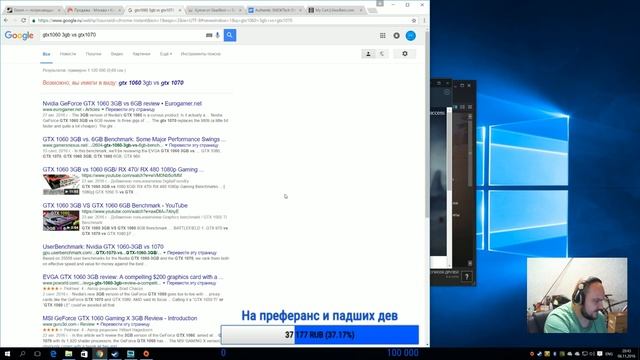This screenshot has width=640, height=360.
Task: Open 'GTX 1060 3GB VS GTX 1060 6GB Benchmark - YouTube'
Action: click(115, 205)
